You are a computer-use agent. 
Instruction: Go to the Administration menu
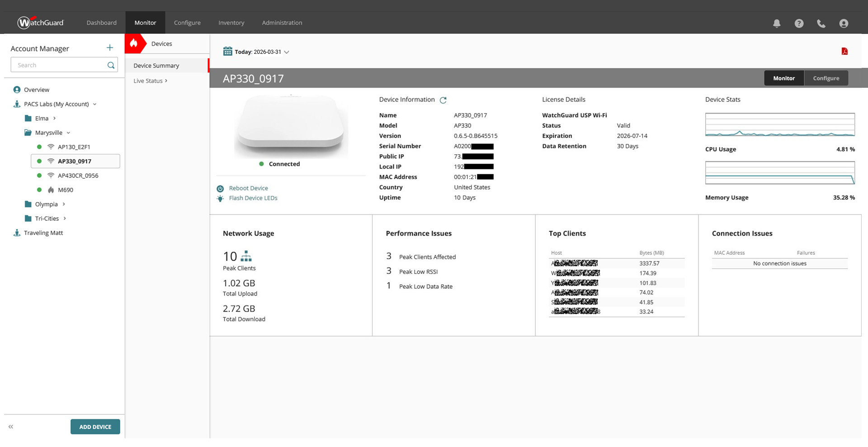tap(282, 23)
